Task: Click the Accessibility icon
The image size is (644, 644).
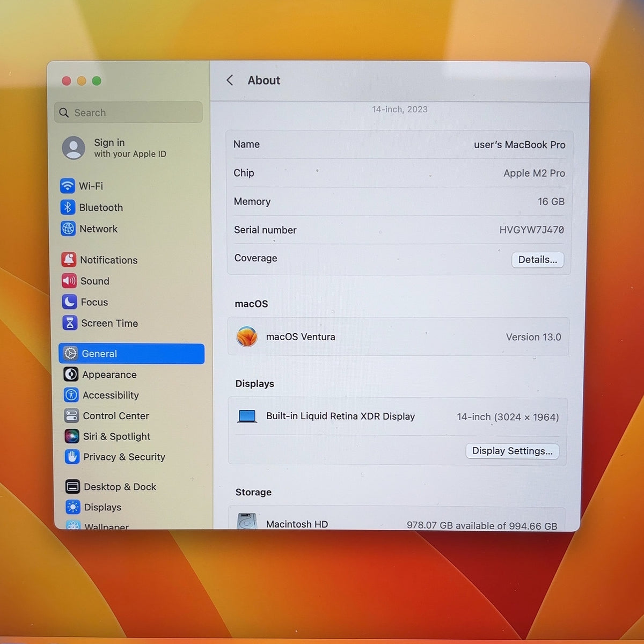Action: (71, 395)
